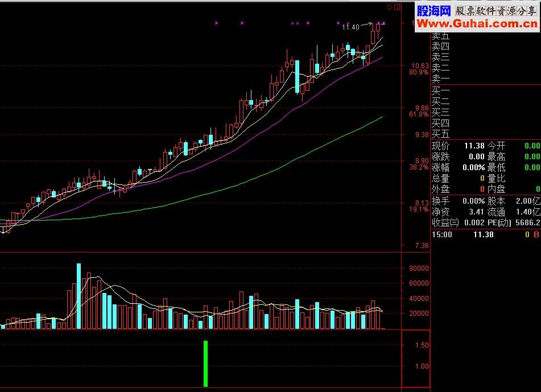Click the red B marker in the tick row
The width and height of the screenshot is (541, 392).
coord(536,234)
